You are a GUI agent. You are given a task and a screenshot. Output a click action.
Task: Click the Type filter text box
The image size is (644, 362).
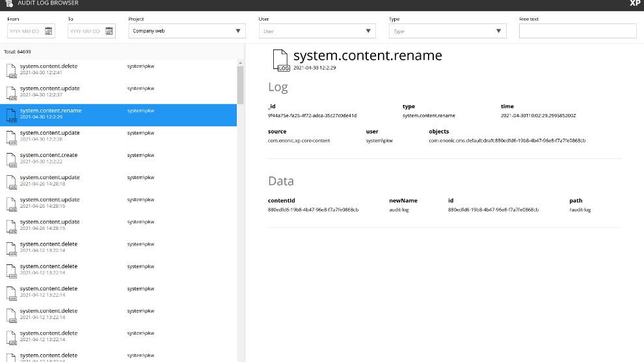(448, 31)
